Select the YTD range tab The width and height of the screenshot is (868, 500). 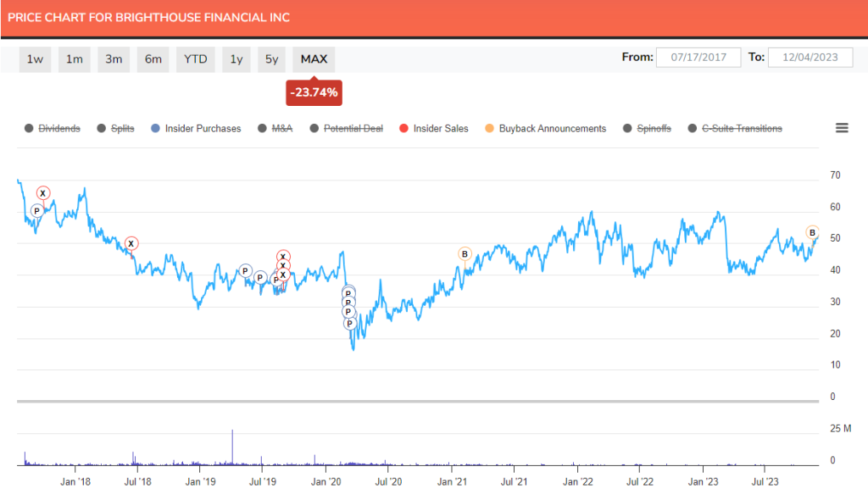click(x=195, y=58)
